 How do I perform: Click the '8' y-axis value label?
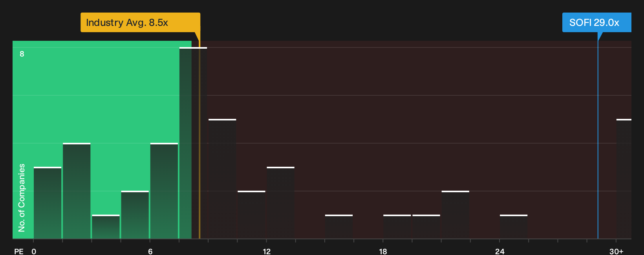(x=22, y=54)
